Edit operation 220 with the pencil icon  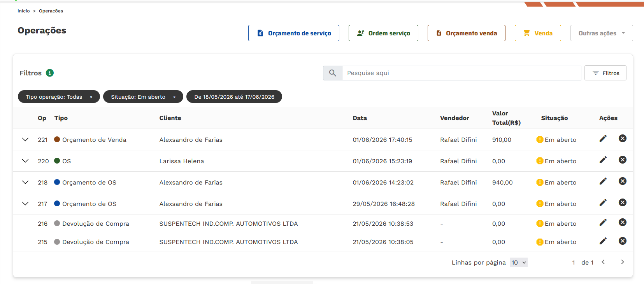[603, 160]
